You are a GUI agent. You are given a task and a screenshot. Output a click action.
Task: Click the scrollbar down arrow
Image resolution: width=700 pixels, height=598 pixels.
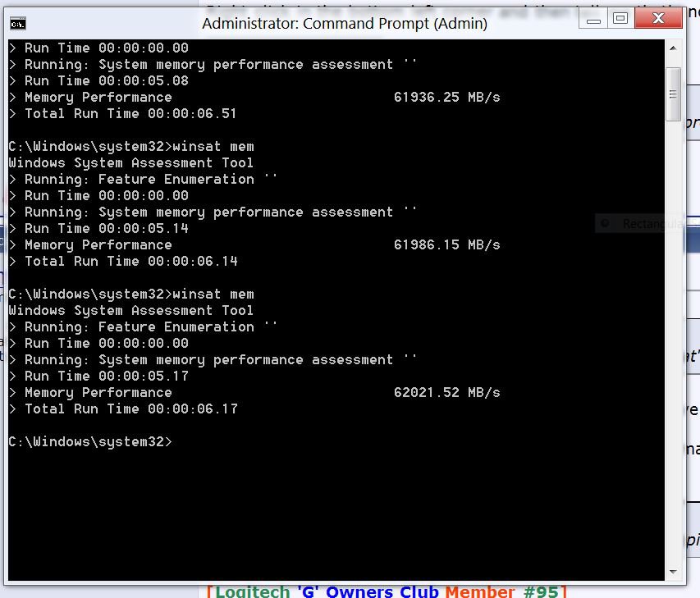673,572
